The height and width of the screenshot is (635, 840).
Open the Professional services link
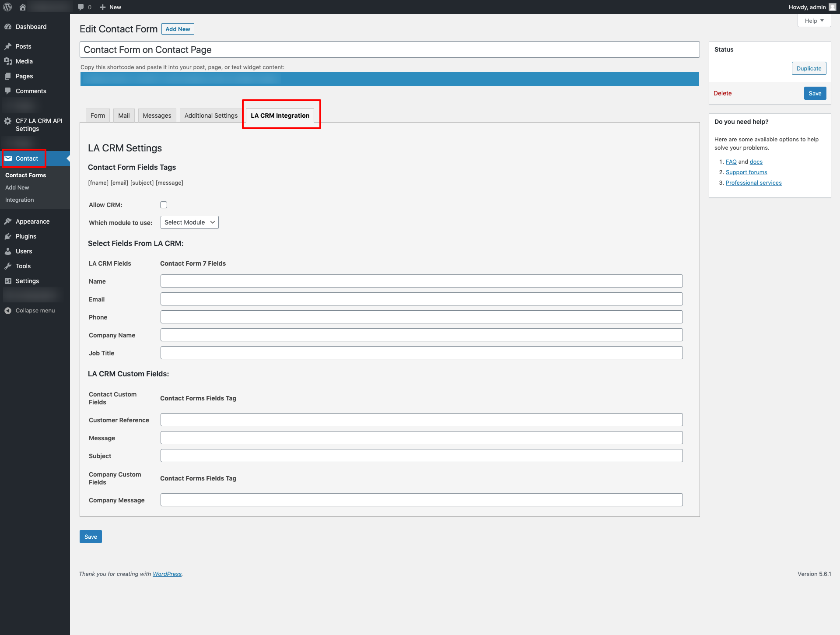pos(753,182)
